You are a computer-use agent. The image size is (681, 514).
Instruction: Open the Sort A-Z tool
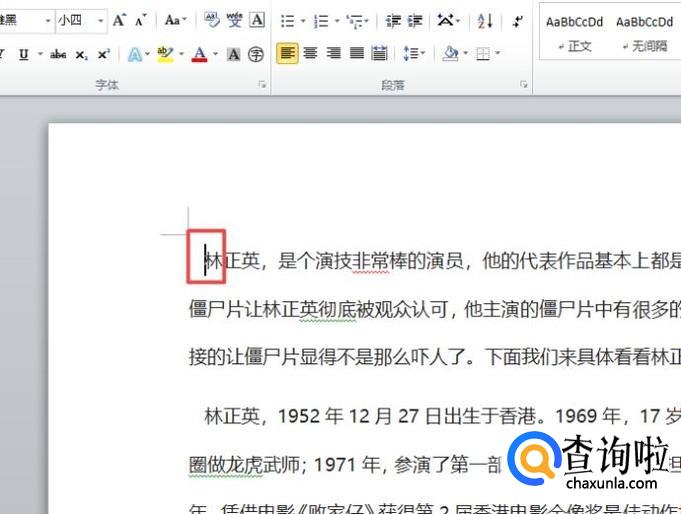[485, 21]
